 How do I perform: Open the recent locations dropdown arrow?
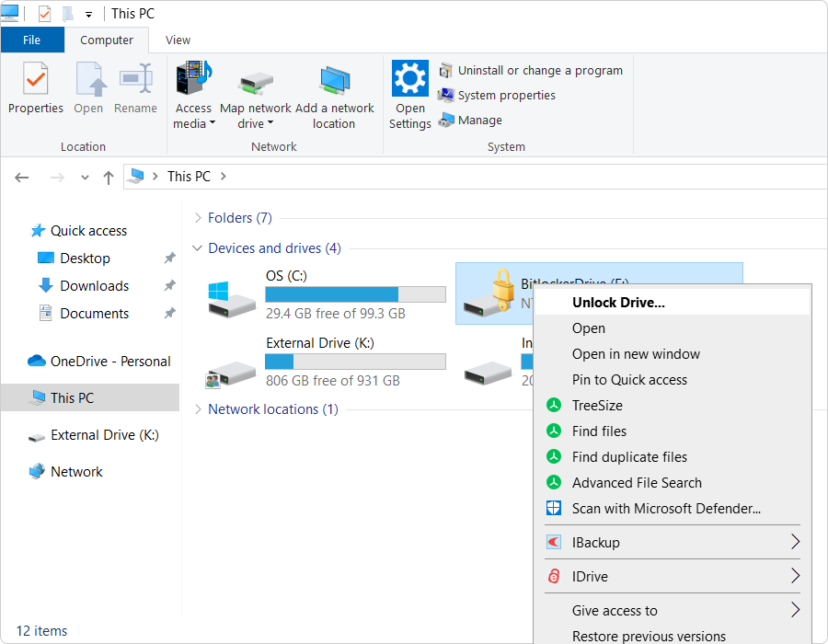point(85,177)
